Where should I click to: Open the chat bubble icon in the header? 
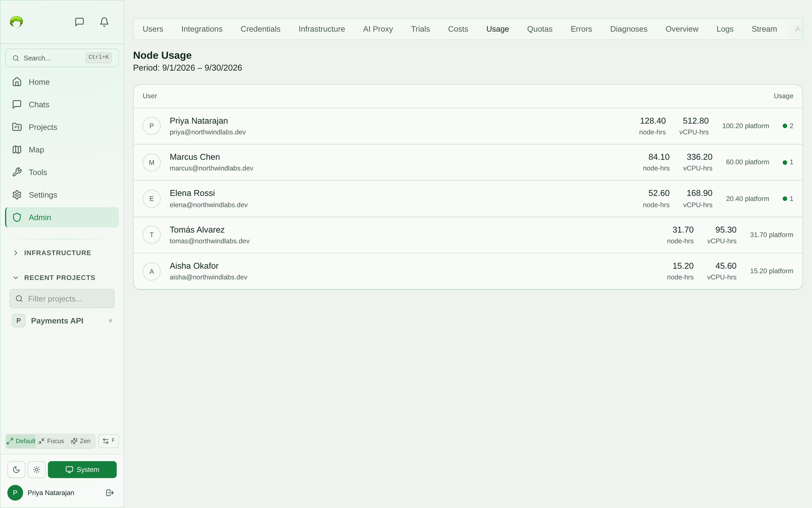80,22
